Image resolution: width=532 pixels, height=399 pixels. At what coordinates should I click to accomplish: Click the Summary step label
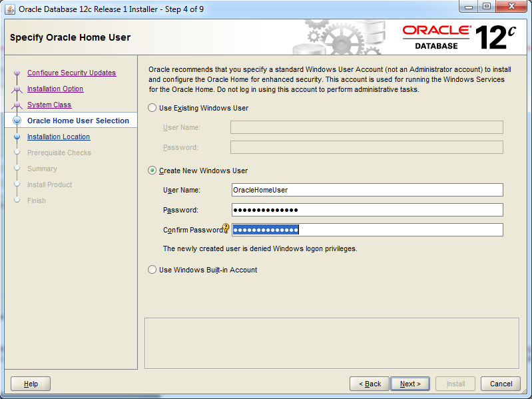pos(42,169)
